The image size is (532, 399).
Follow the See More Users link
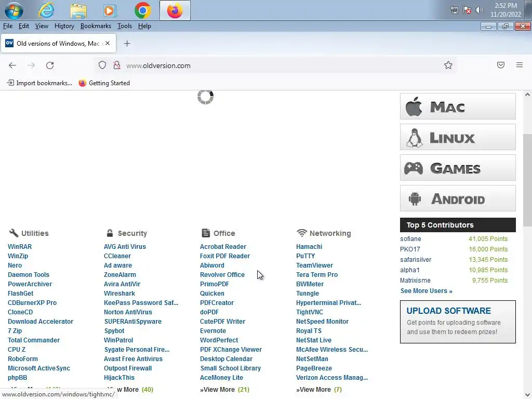[x=426, y=291]
